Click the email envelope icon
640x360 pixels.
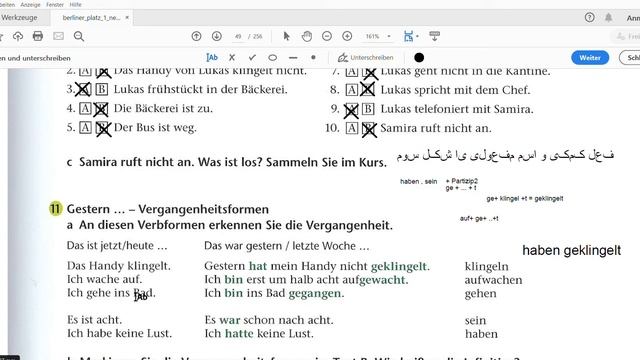point(58,36)
